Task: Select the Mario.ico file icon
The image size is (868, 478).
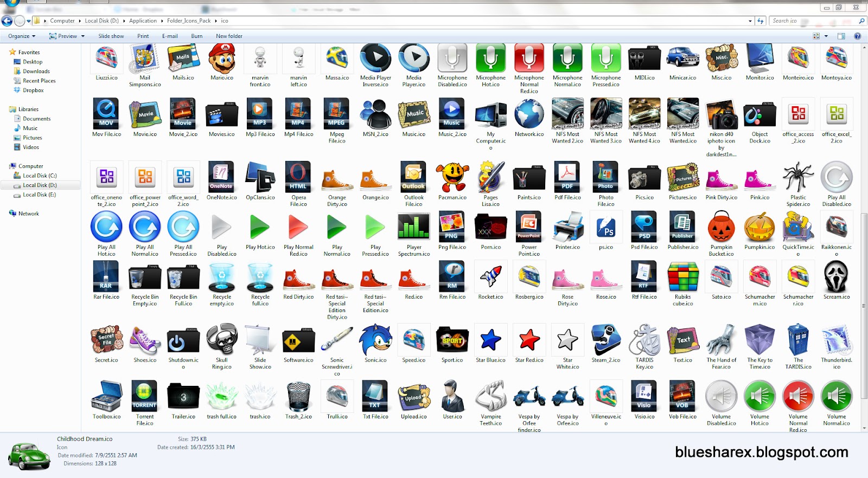Action: (x=222, y=57)
